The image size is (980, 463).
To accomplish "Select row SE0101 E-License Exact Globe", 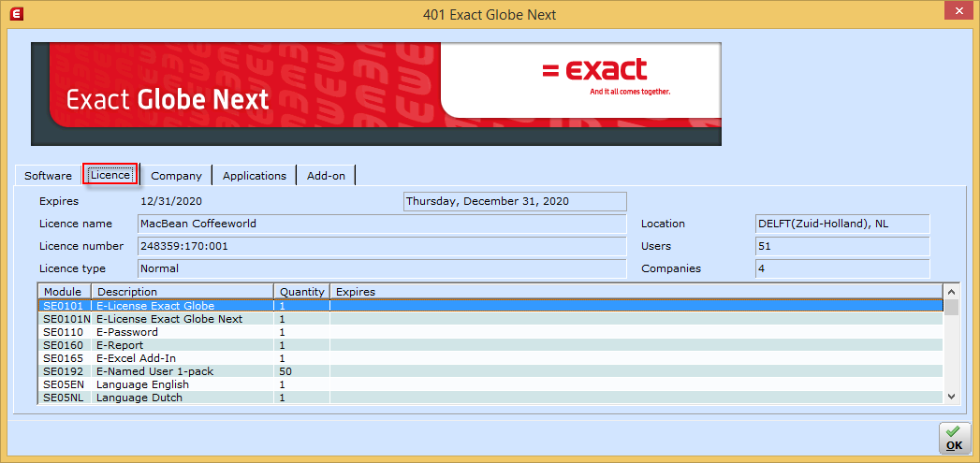I will pos(490,306).
